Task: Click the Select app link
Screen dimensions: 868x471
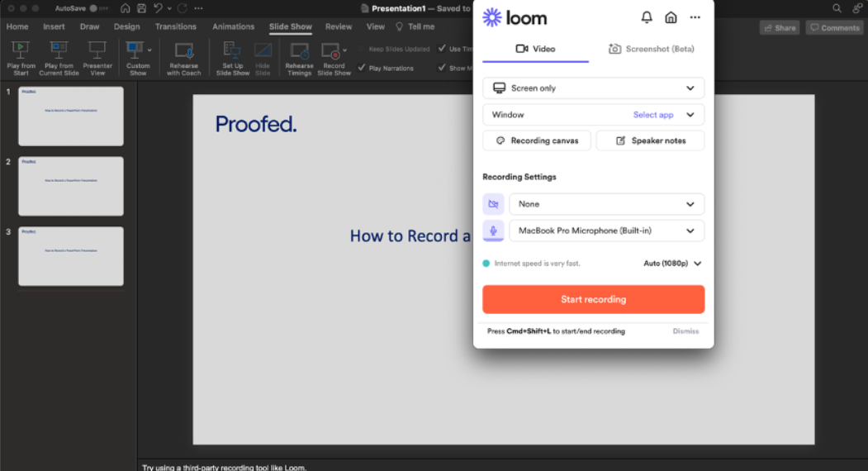Action: coord(652,115)
